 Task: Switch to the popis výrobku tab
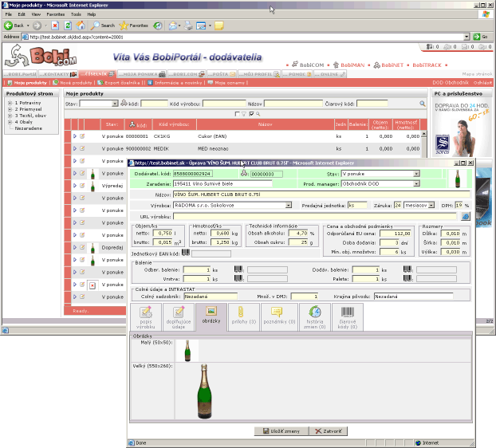[146, 317]
